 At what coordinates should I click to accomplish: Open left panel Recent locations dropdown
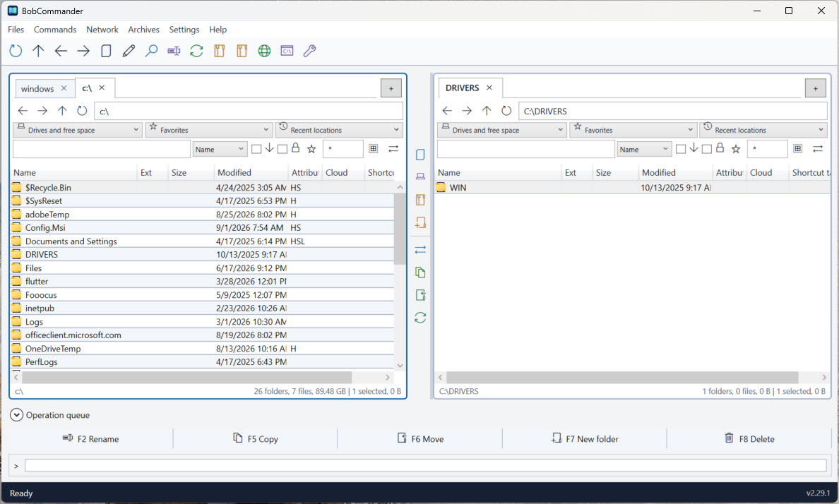point(339,130)
